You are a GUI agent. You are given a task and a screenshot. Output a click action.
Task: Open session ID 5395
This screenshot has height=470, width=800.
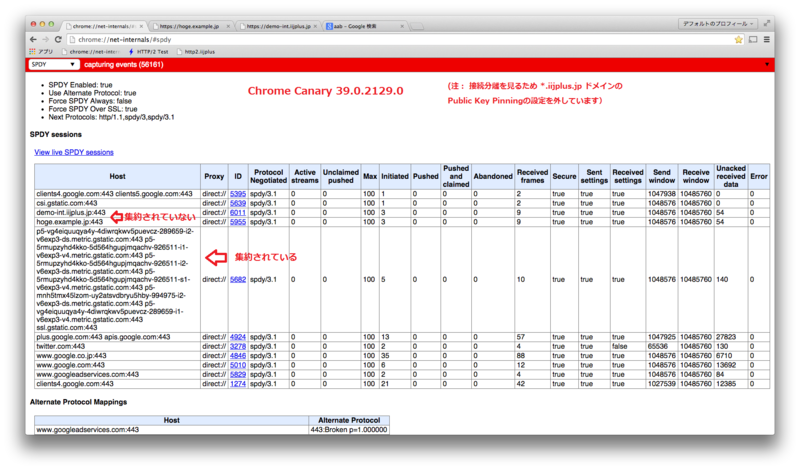pos(238,194)
